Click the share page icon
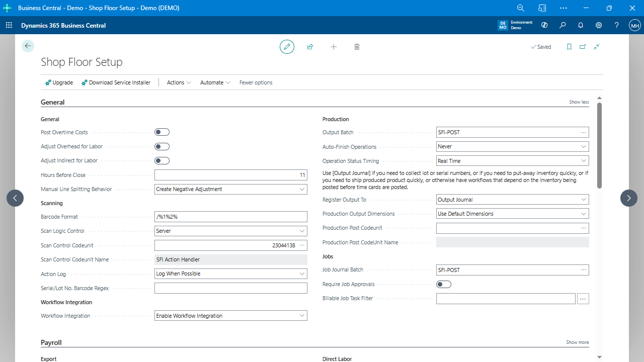The width and height of the screenshot is (644, 362). pyautogui.click(x=310, y=47)
